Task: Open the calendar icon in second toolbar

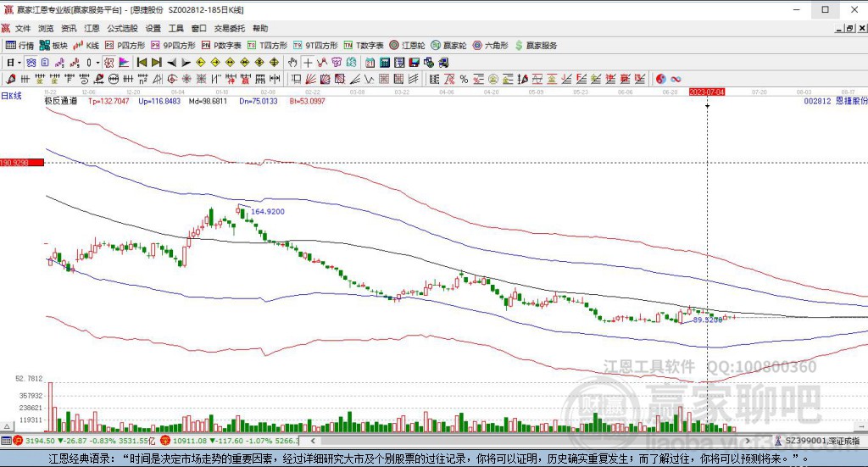Action: (370, 63)
